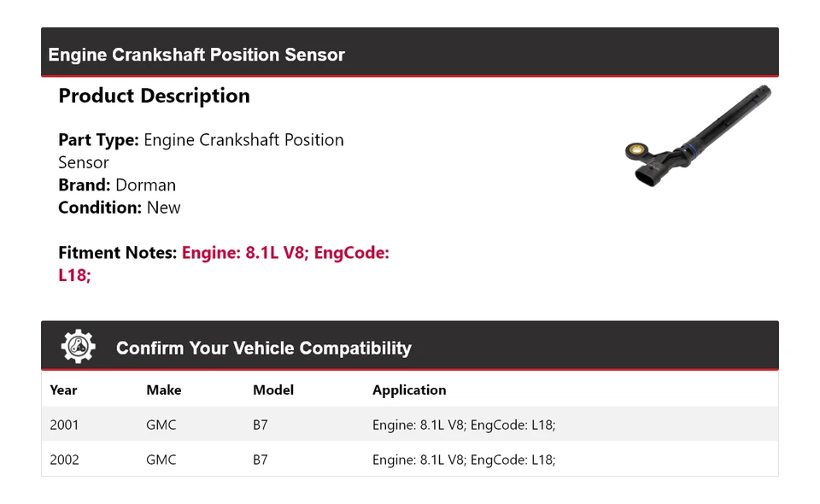Click B7 model in the 2002 row

click(x=261, y=460)
